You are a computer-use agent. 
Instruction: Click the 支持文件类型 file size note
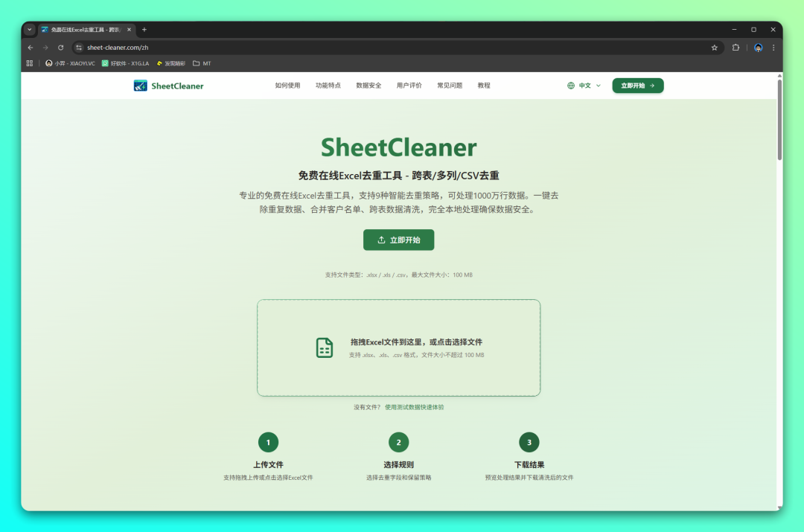point(398,275)
